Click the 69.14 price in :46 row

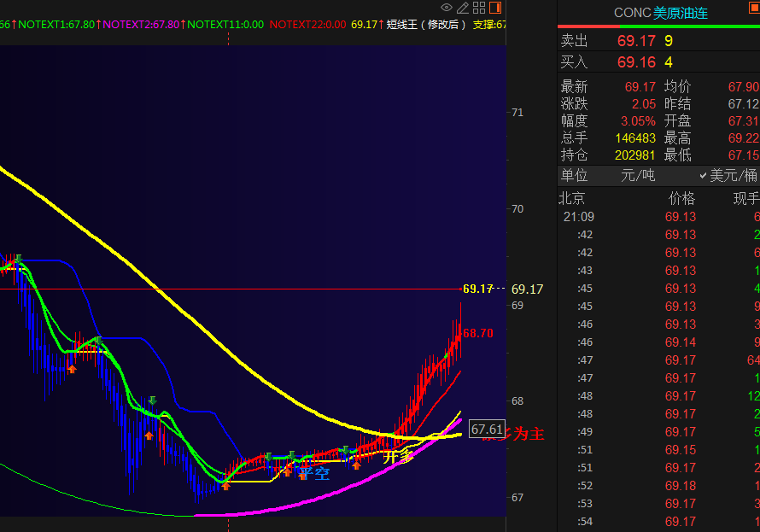point(681,342)
